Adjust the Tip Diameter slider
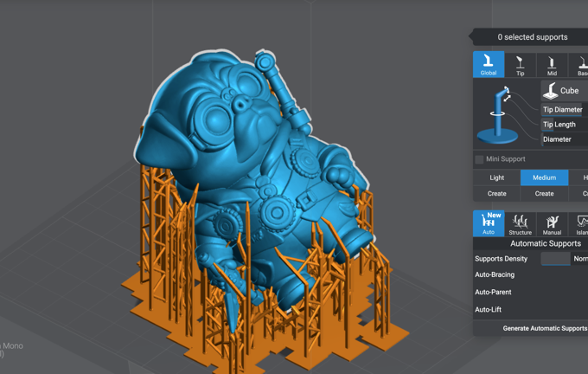 [565, 110]
